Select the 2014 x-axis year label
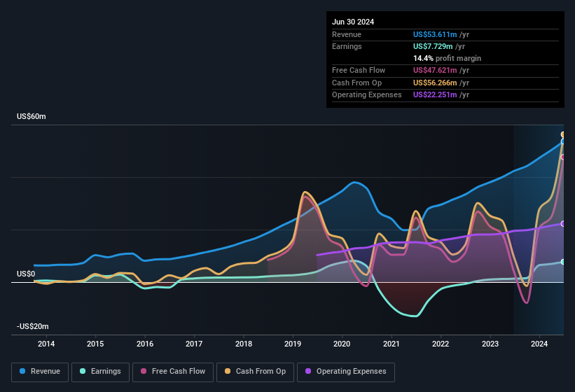The width and height of the screenshot is (575, 392). click(x=46, y=344)
